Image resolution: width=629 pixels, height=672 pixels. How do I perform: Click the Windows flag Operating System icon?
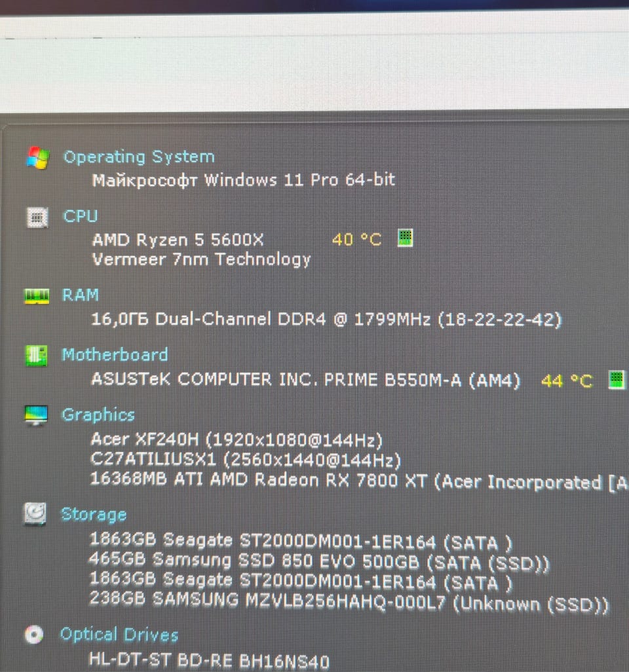38,158
